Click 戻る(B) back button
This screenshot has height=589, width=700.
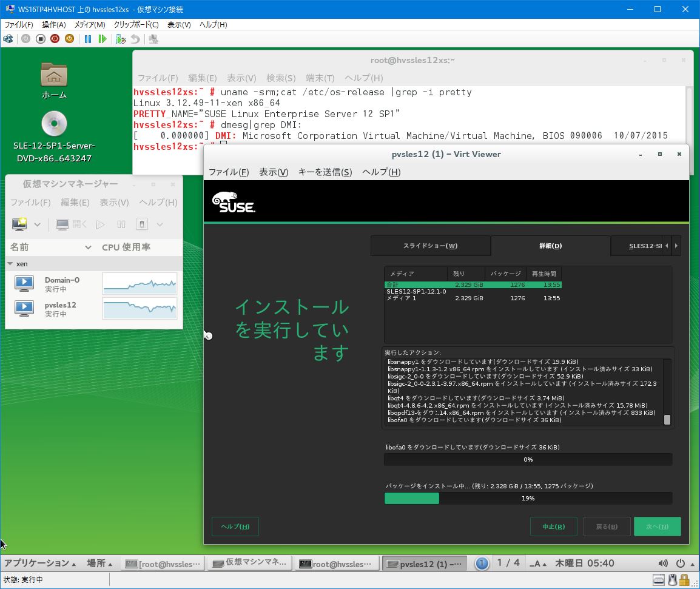607,527
